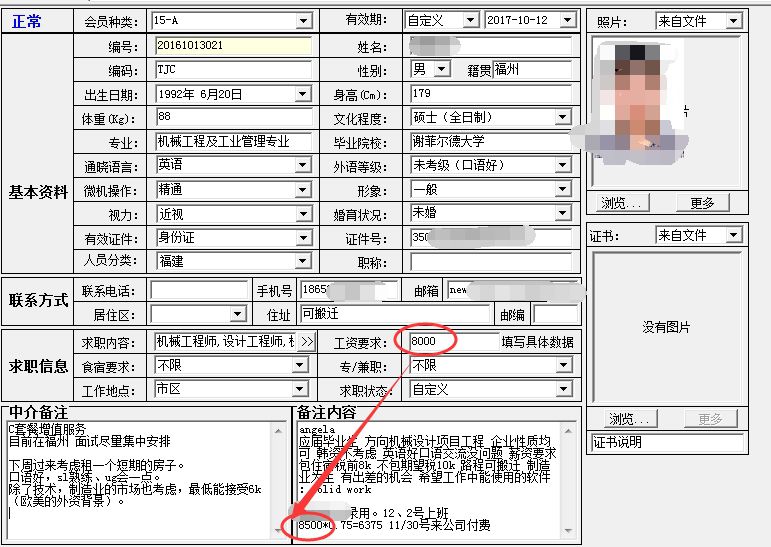Open the 有效证件 dropdown showing 身份证
This screenshot has height=547, width=771.
pos(303,238)
